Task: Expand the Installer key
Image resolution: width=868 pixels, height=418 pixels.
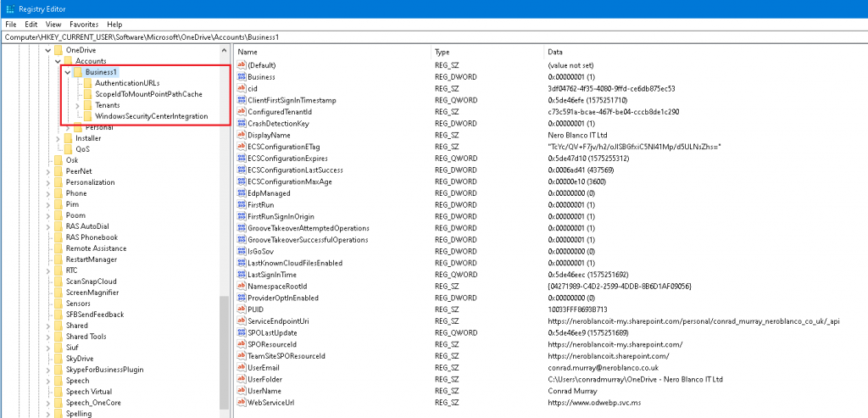Action: [x=58, y=138]
